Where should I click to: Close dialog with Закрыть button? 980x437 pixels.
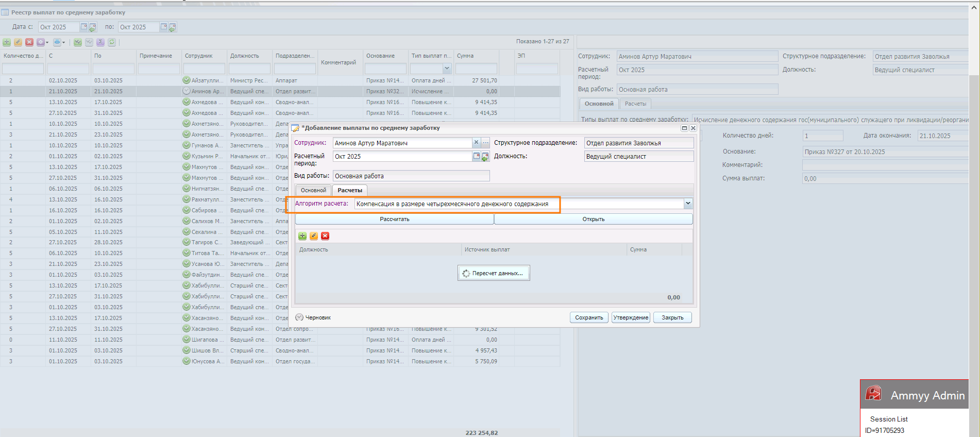(672, 317)
